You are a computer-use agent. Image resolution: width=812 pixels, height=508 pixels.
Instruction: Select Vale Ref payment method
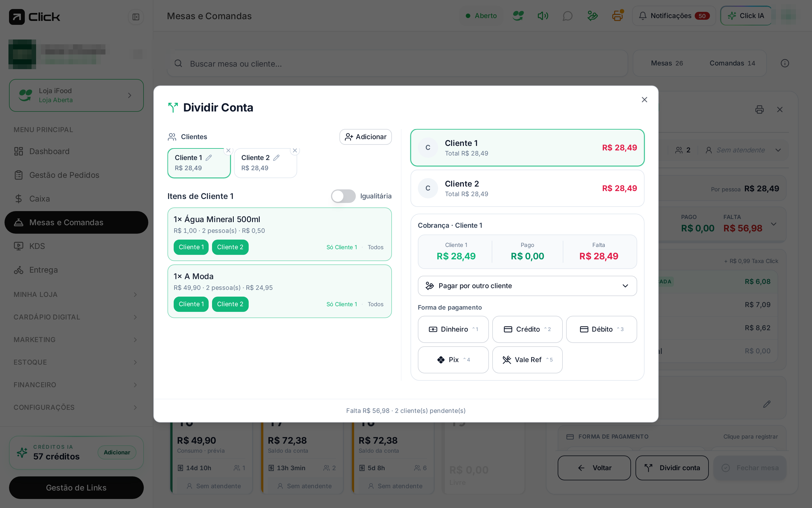pos(527,360)
